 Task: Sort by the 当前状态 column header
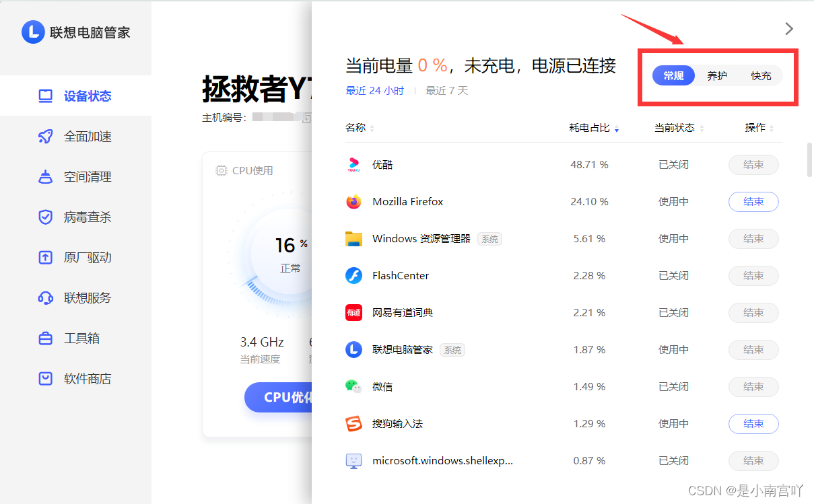pyautogui.click(x=679, y=128)
